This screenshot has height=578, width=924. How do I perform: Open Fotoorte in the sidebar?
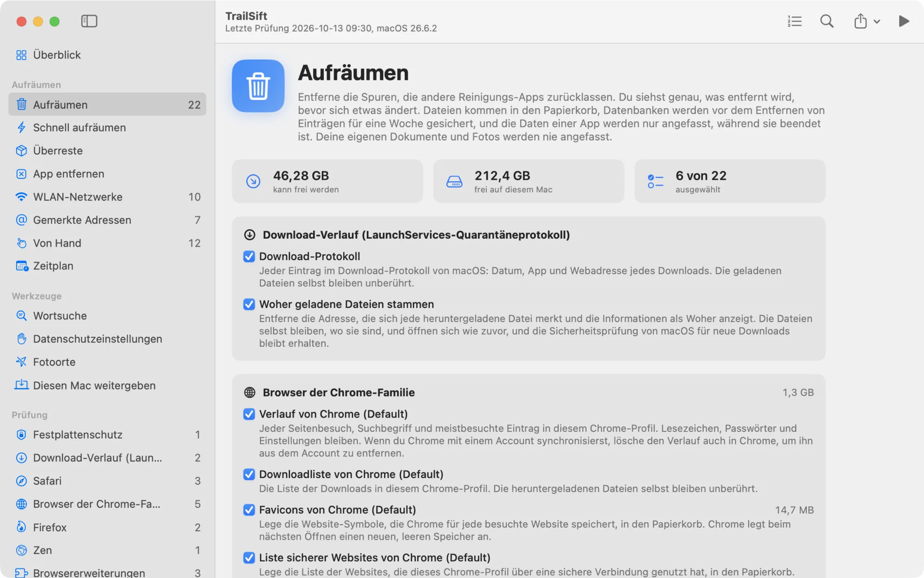[x=107, y=362]
